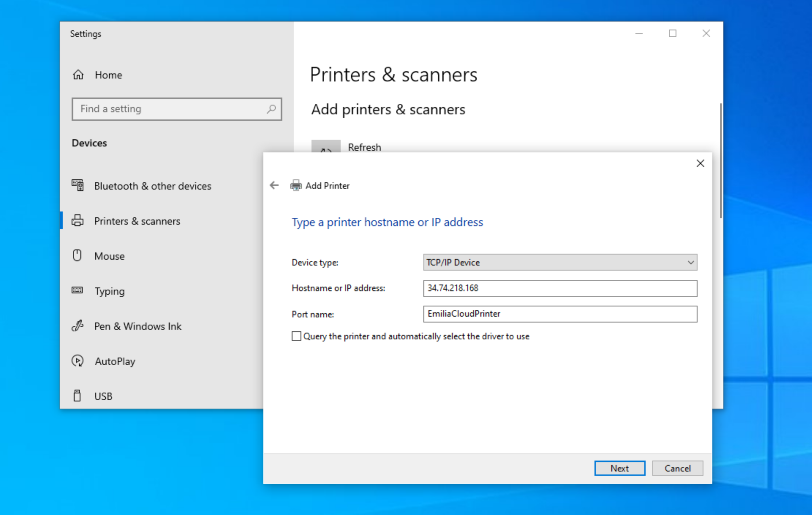The image size is (812, 515).
Task: Click the Settings window vertical scrollbar
Action: [721, 161]
